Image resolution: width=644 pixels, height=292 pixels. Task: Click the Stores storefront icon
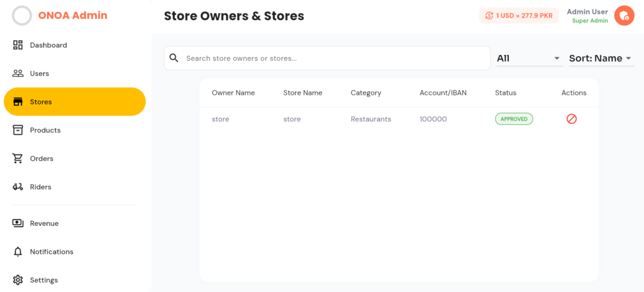coord(18,102)
